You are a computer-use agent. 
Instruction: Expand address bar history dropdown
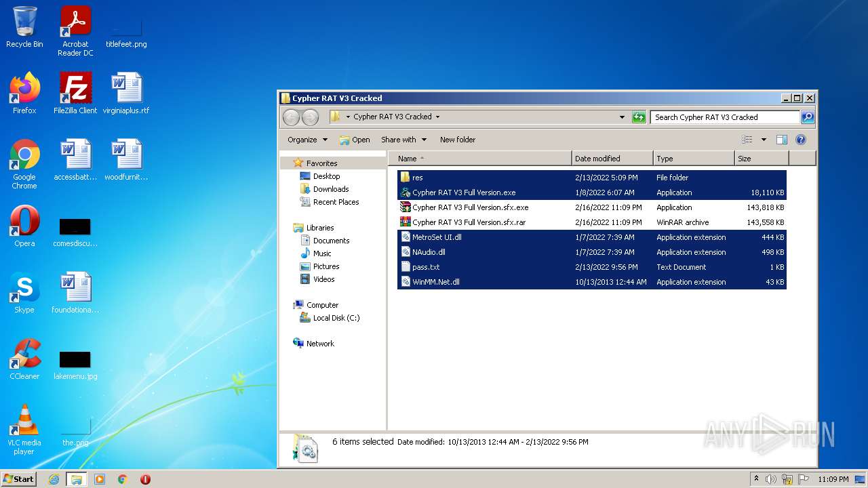[x=622, y=117]
